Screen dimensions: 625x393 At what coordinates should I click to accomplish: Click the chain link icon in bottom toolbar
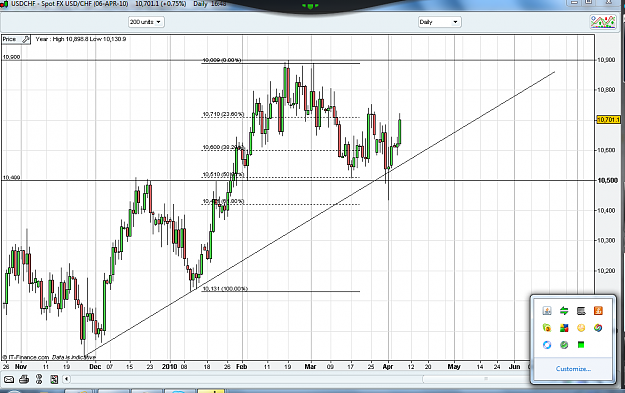point(39,379)
